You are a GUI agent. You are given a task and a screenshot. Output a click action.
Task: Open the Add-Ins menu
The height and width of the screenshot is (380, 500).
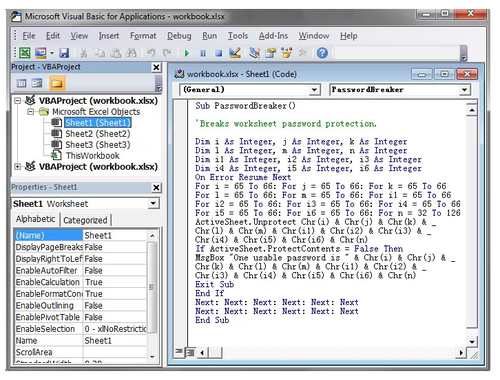[x=273, y=36]
